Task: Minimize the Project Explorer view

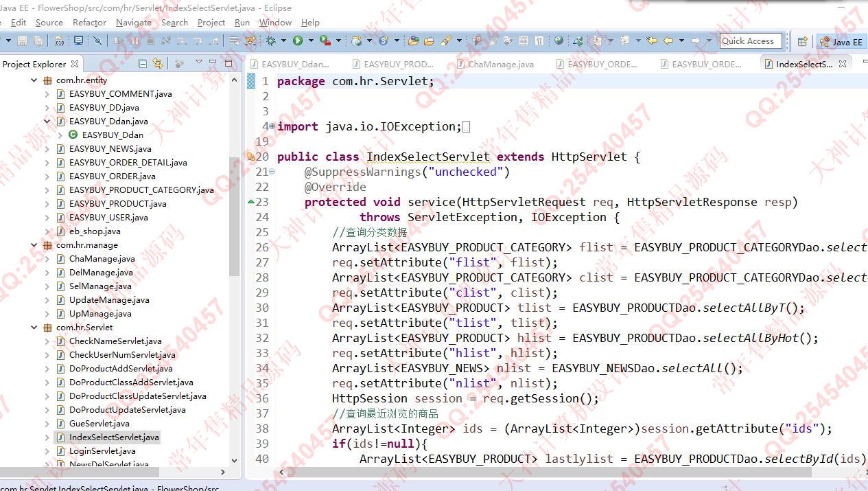Action: pos(213,62)
